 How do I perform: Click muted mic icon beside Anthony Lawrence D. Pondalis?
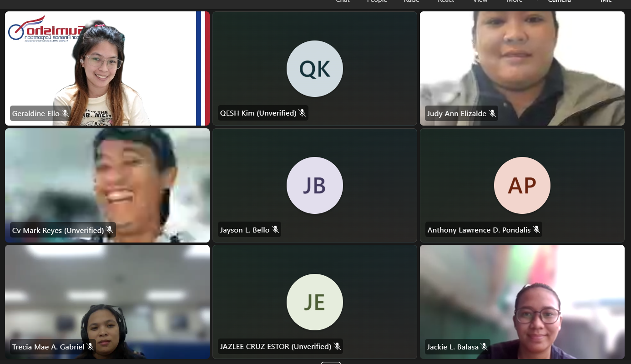(x=536, y=230)
